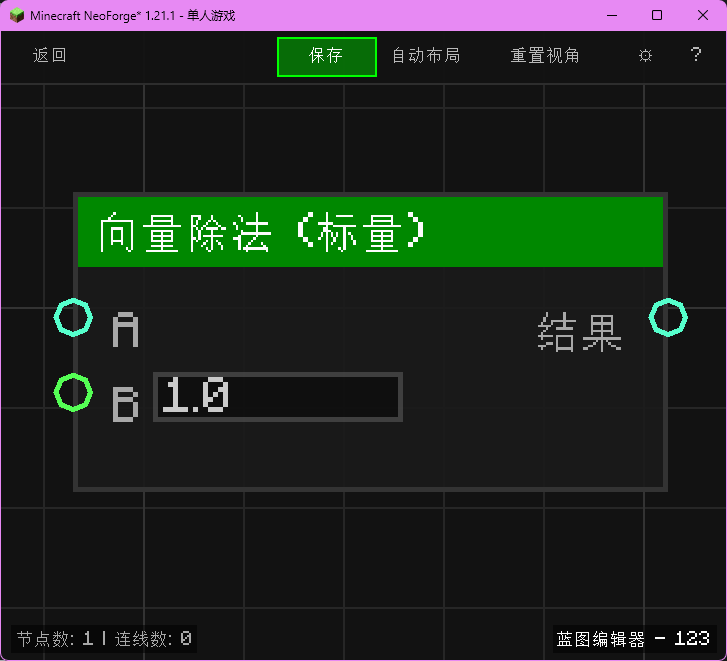Edit the B value field showing 1.0
The image size is (727, 661).
pyautogui.click(x=278, y=397)
